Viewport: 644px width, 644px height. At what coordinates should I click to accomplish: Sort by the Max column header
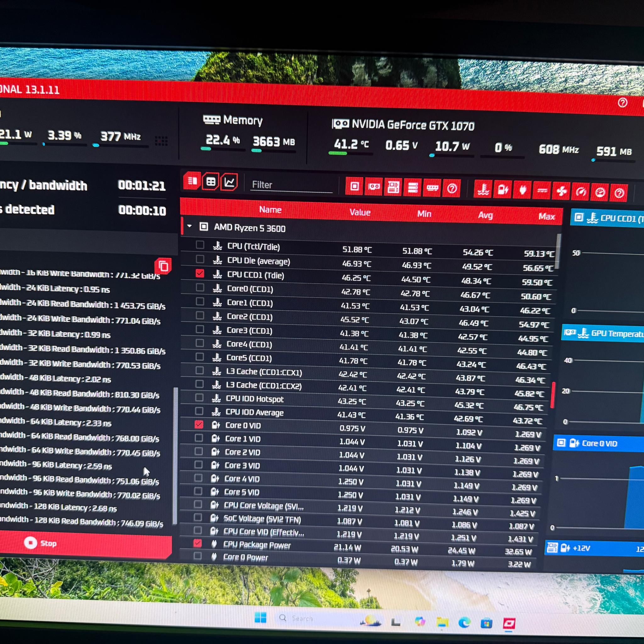tap(547, 217)
